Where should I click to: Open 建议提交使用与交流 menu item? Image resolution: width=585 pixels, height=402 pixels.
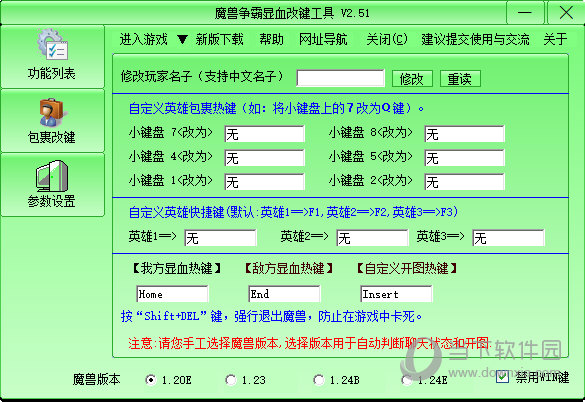[x=475, y=39]
